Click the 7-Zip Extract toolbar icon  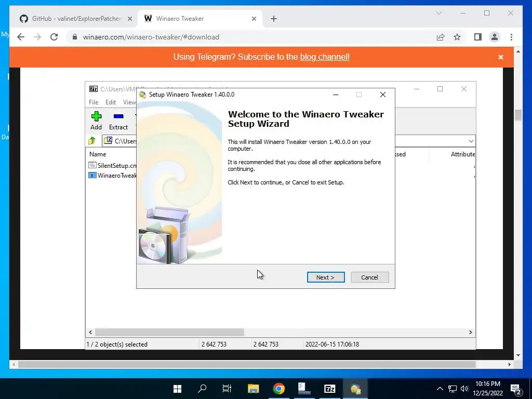coord(118,121)
